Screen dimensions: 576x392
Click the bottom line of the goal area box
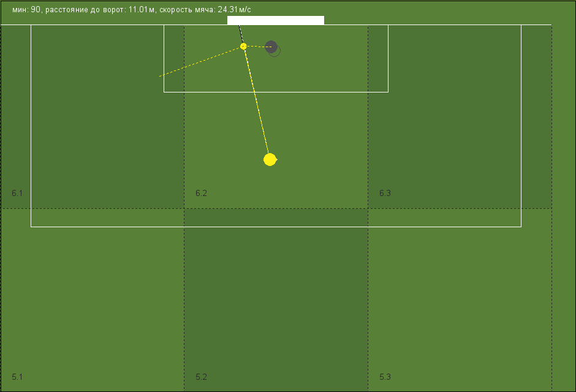(276, 92)
